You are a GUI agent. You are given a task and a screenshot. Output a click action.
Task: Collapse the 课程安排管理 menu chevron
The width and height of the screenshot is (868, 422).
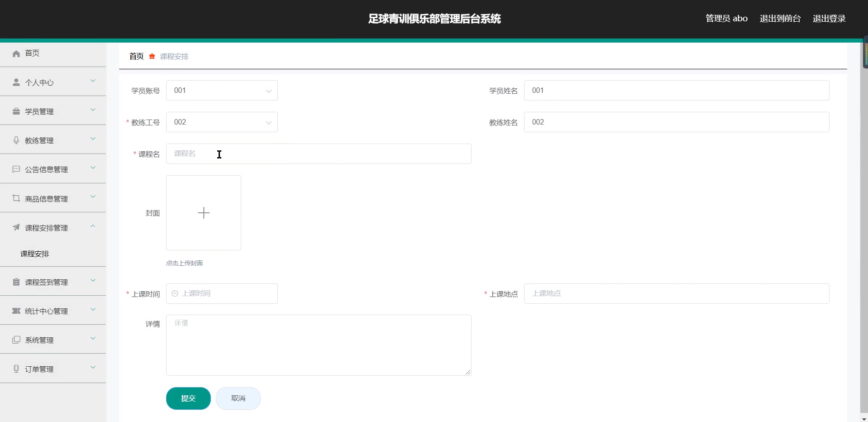point(93,226)
